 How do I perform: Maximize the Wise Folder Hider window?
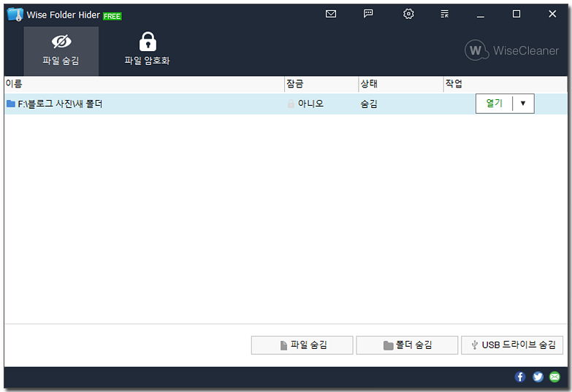(516, 14)
